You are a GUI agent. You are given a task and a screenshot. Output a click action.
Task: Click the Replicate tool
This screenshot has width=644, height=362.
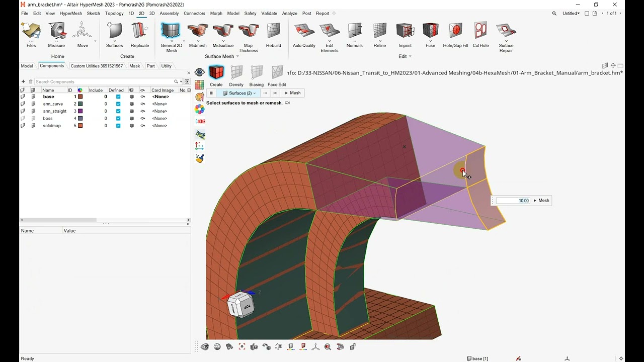tap(140, 35)
